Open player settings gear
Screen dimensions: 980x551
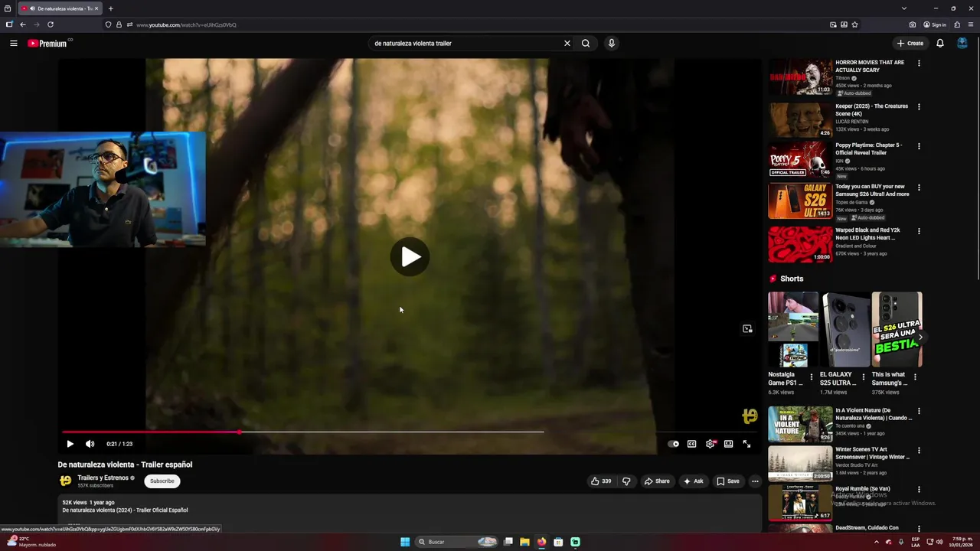(710, 444)
